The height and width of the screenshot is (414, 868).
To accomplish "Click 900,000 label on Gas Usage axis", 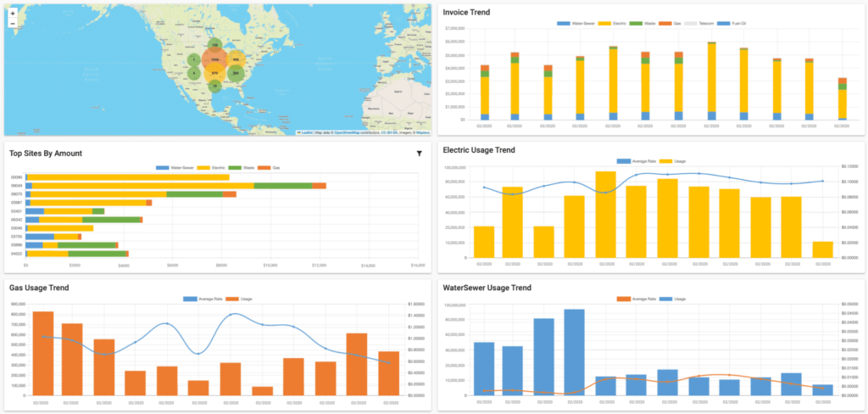I will click(18, 305).
